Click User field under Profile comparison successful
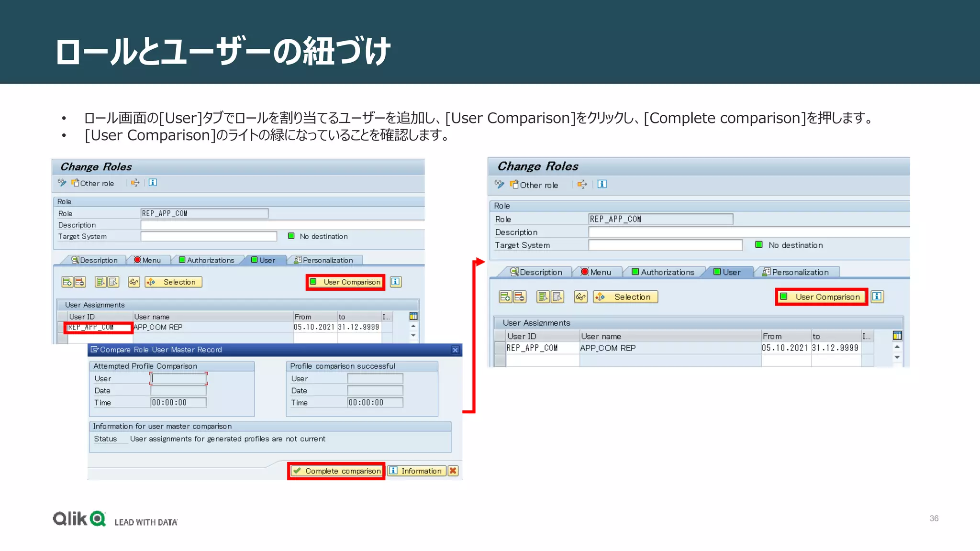This screenshot has height=551, width=980. click(375, 379)
